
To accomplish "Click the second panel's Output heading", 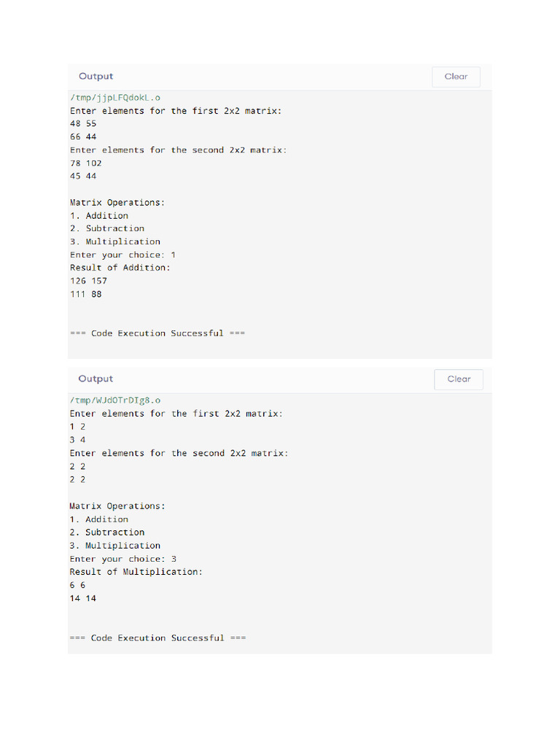I will coord(96,379).
